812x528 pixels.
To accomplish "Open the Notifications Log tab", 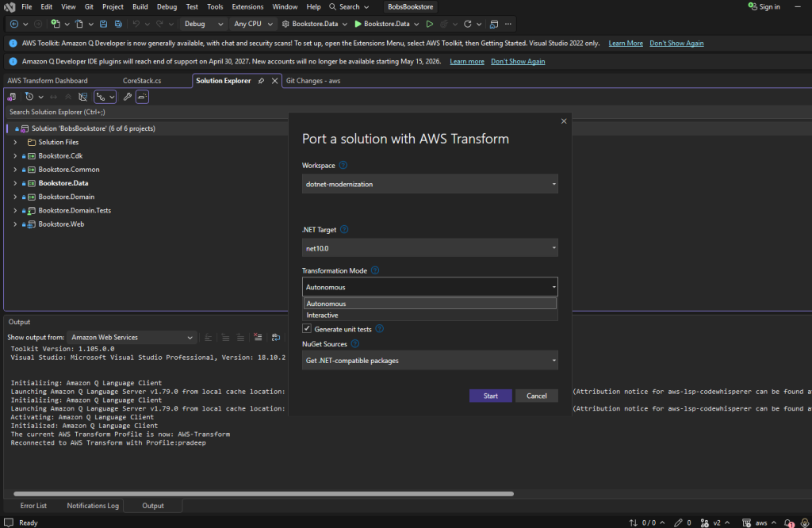I will (x=93, y=506).
